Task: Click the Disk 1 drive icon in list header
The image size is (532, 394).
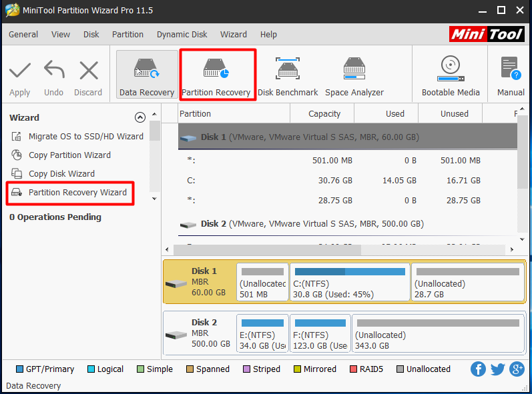Action: pyautogui.click(x=188, y=138)
